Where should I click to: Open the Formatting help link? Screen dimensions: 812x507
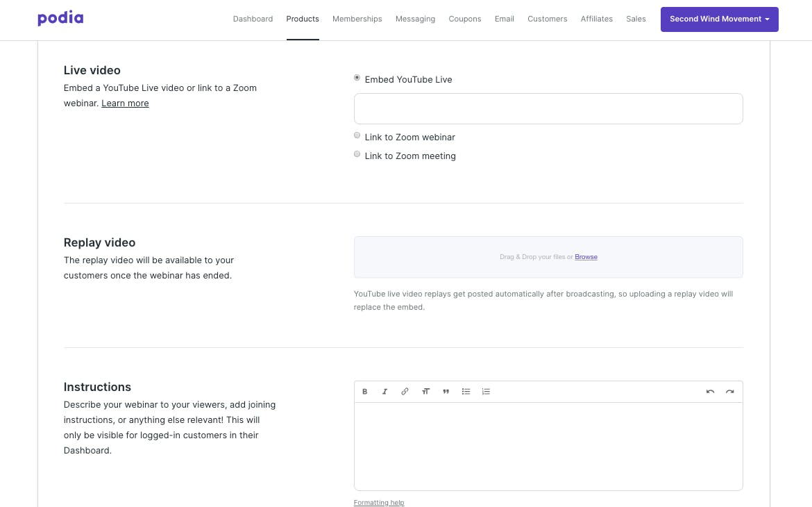(x=378, y=502)
